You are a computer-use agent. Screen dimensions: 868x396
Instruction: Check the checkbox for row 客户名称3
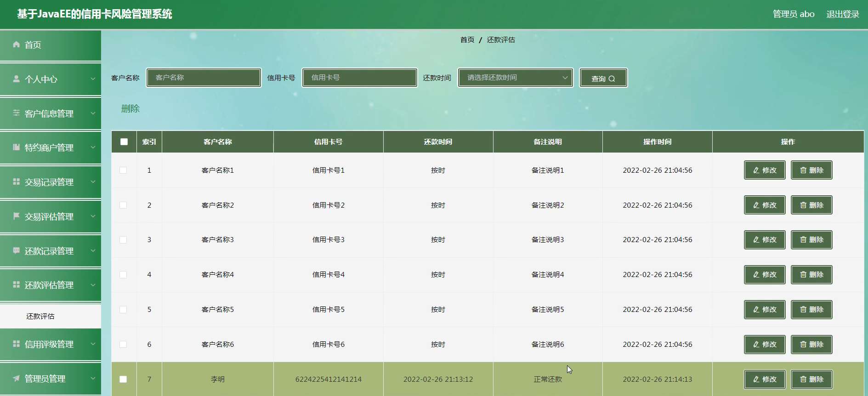[x=123, y=239]
